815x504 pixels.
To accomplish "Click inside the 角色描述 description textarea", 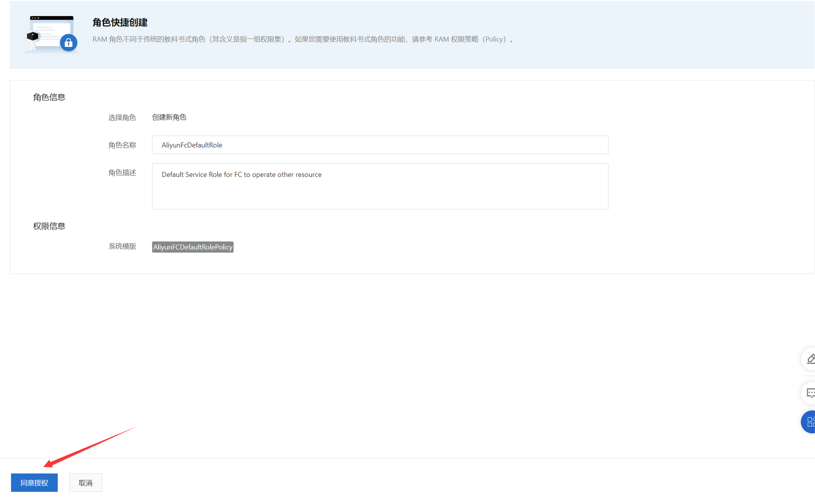I will 379,186.
